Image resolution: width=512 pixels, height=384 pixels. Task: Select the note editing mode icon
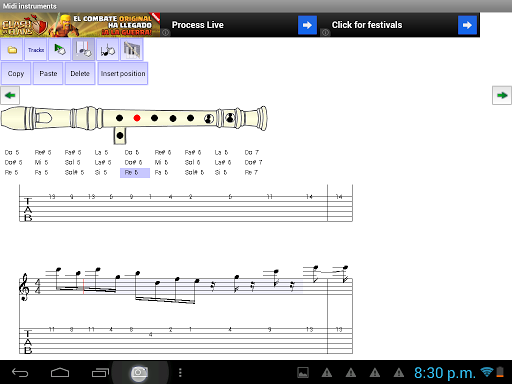pyautogui.click(x=84, y=50)
